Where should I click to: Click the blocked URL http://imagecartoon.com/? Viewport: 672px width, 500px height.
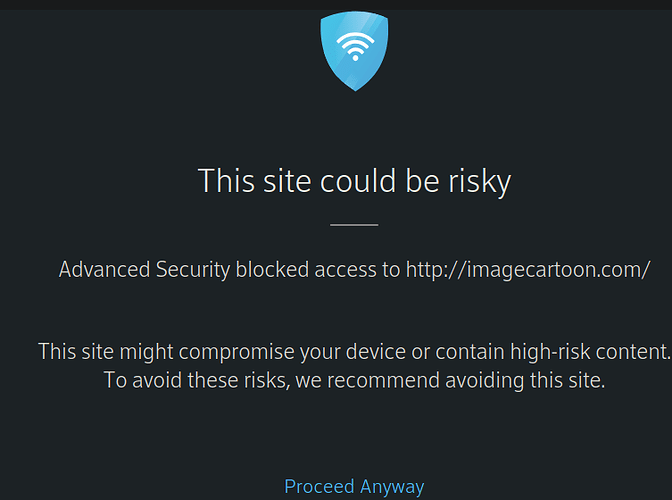(x=528, y=269)
